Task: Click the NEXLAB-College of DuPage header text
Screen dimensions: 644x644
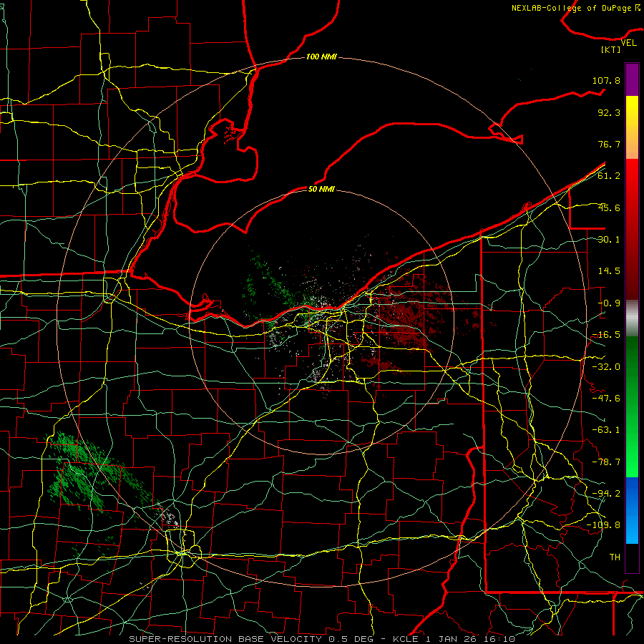Action: point(575,8)
